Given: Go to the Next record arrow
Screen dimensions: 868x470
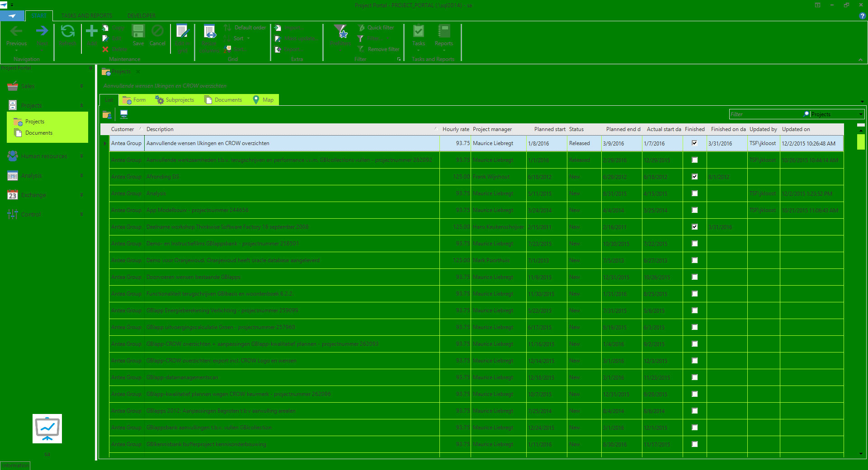Looking at the screenshot, I should coord(42,32).
